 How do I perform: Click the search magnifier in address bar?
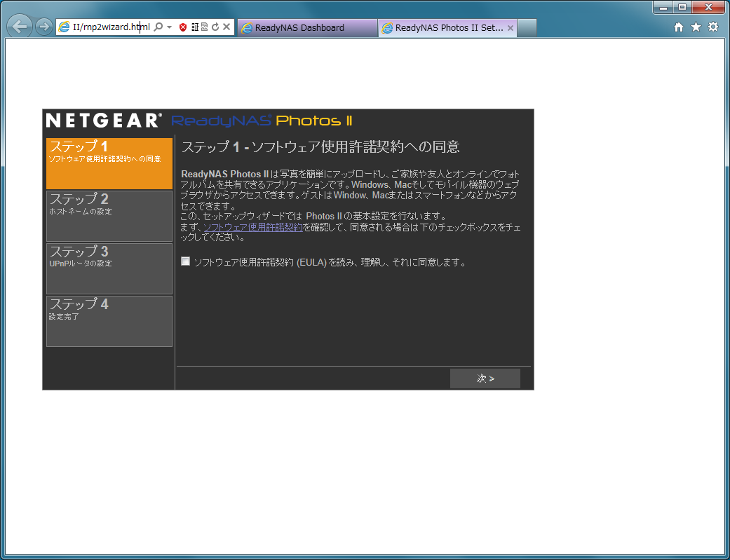click(x=158, y=27)
